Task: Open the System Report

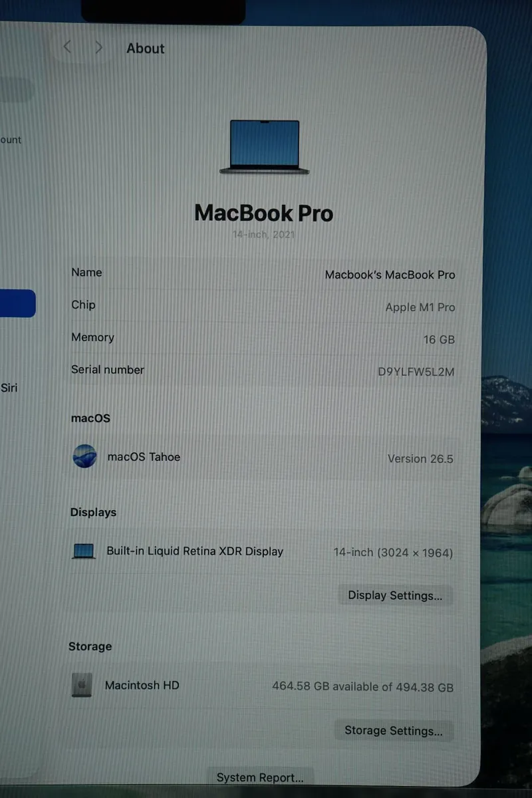Action: click(260, 777)
